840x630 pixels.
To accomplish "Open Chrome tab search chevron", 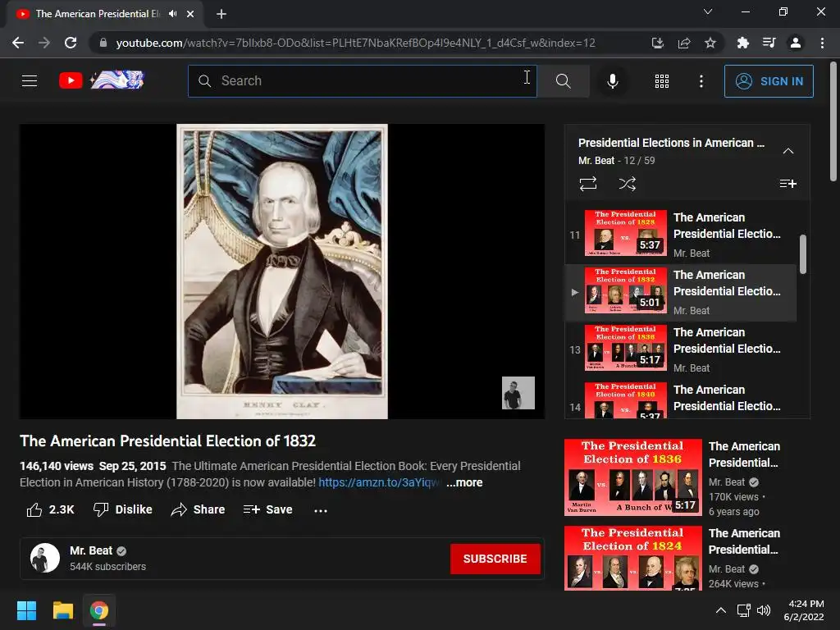I will (708, 11).
